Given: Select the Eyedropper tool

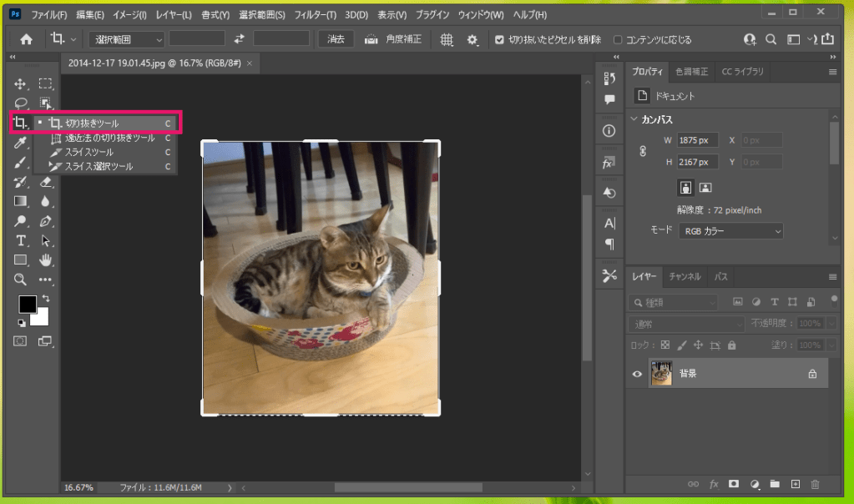Looking at the screenshot, I should (21, 143).
